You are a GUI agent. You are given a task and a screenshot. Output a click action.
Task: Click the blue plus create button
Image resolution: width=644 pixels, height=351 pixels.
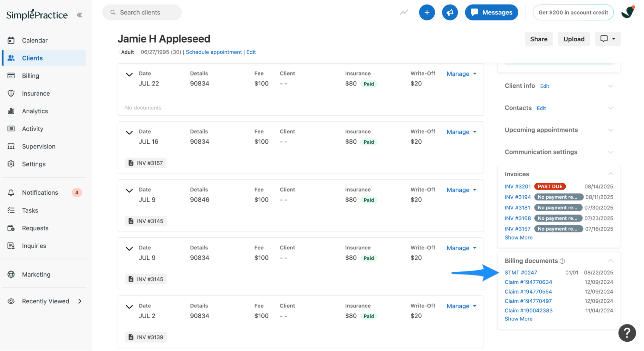point(427,12)
